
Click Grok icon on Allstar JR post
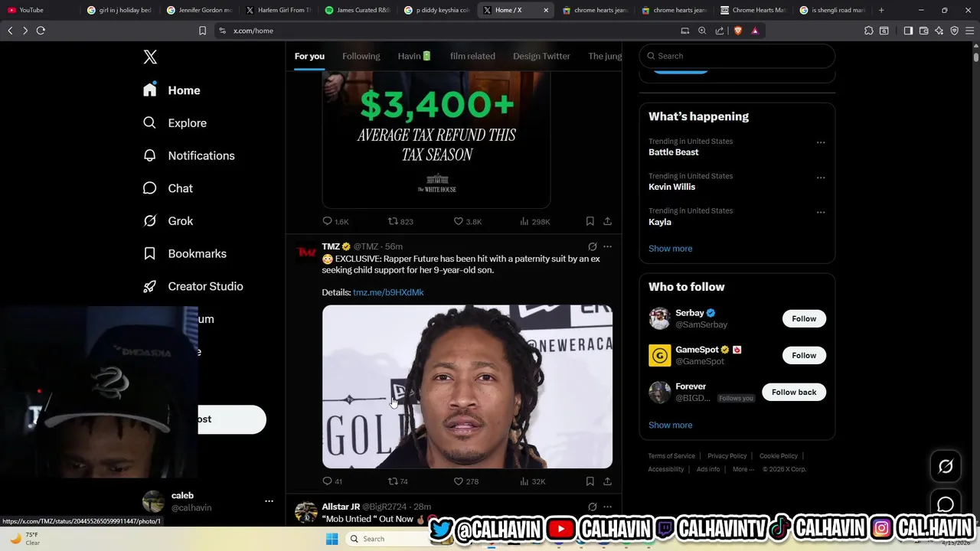click(x=592, y=507)
